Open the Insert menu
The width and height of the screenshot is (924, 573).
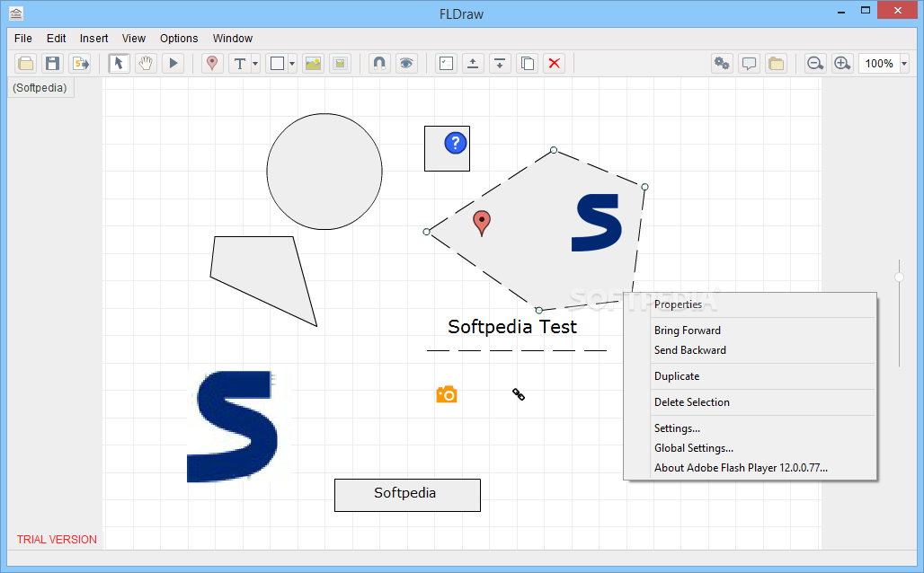click(x=93, y=39)
